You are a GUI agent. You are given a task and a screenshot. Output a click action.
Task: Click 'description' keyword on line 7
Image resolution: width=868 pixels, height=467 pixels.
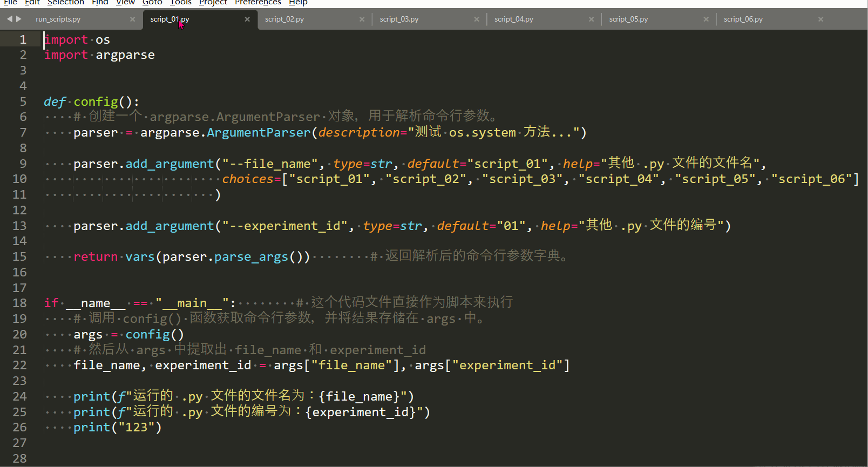tap(359, 132)
